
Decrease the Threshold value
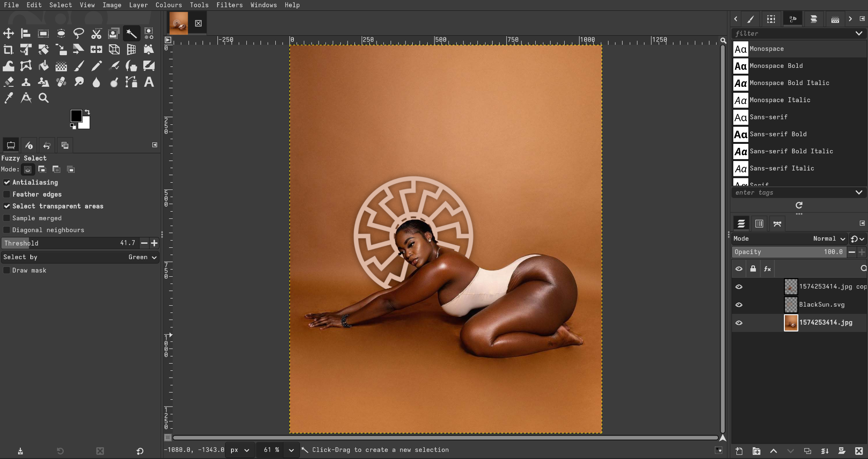point(144,243)
